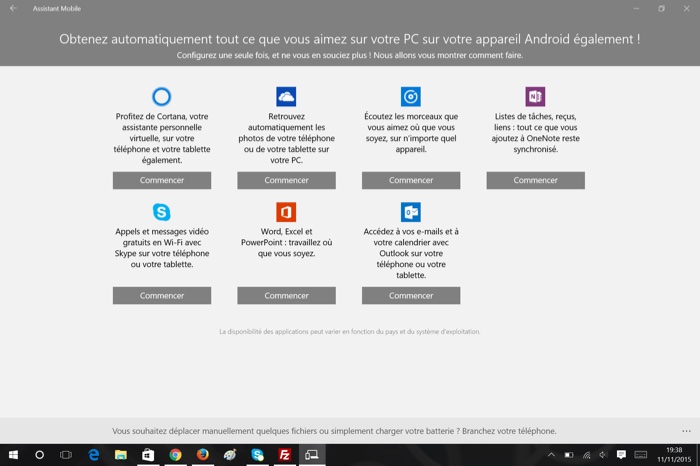Open Action Center notifications
The image size is (700, 466).
pyautogui.click(x=621, y=455)
